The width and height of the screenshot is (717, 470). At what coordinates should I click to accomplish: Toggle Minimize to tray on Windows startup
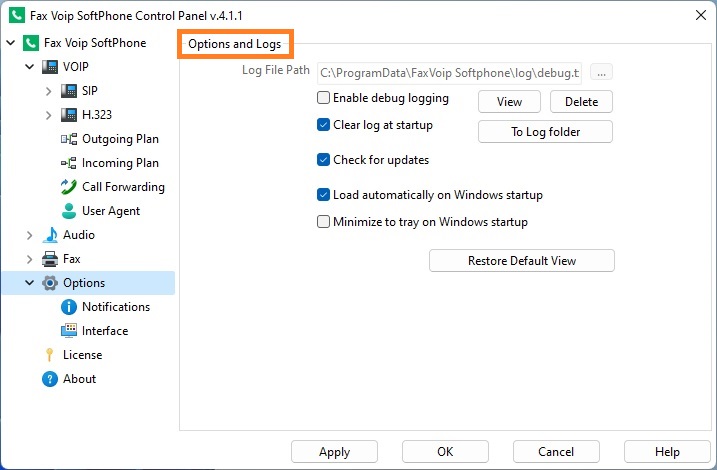[x=323, y=222]
